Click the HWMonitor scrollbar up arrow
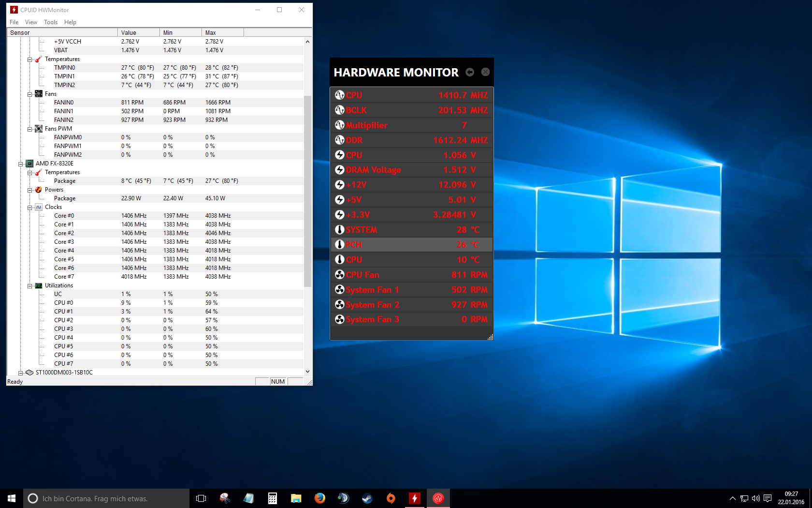The image size is (812, 508). pyautogui.click(x=308, y=42)
